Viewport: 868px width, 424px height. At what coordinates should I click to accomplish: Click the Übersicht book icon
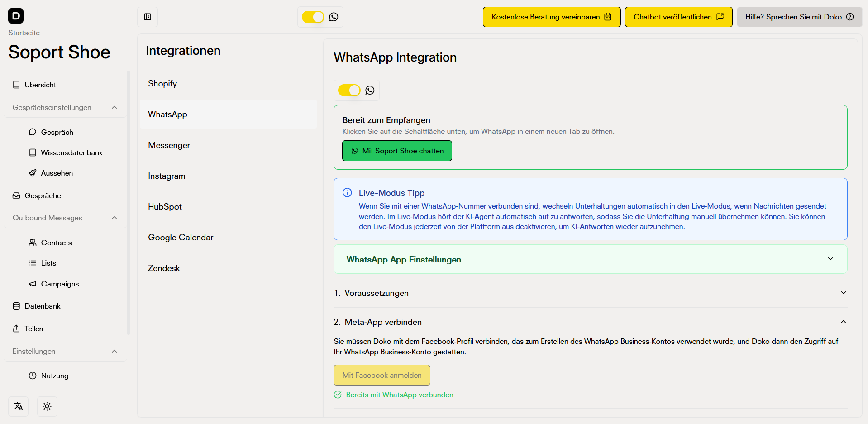(16, 85)
